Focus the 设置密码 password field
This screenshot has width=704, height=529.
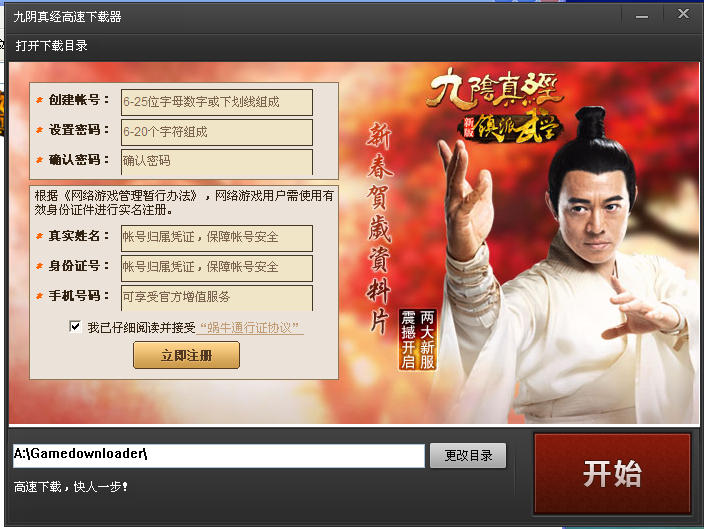[217, 132]
